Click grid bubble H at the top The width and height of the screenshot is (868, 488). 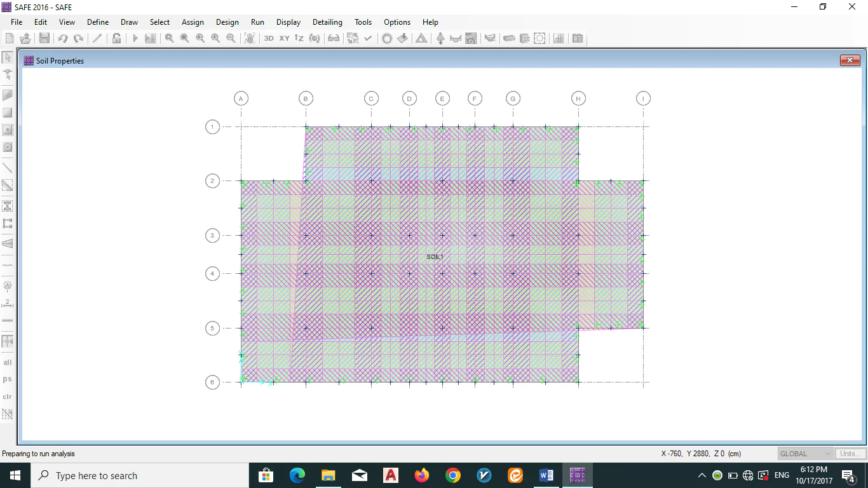[578, 98]
